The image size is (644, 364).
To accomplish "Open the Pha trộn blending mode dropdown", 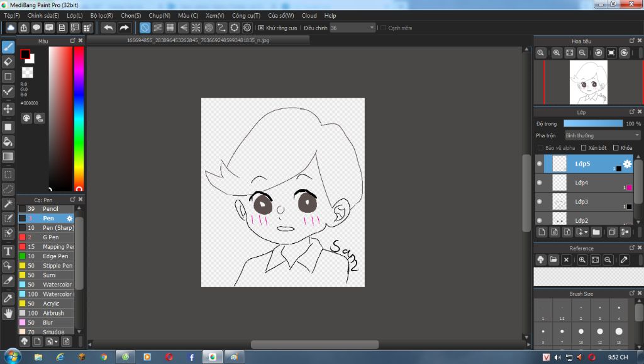I will tap(602, 135).
